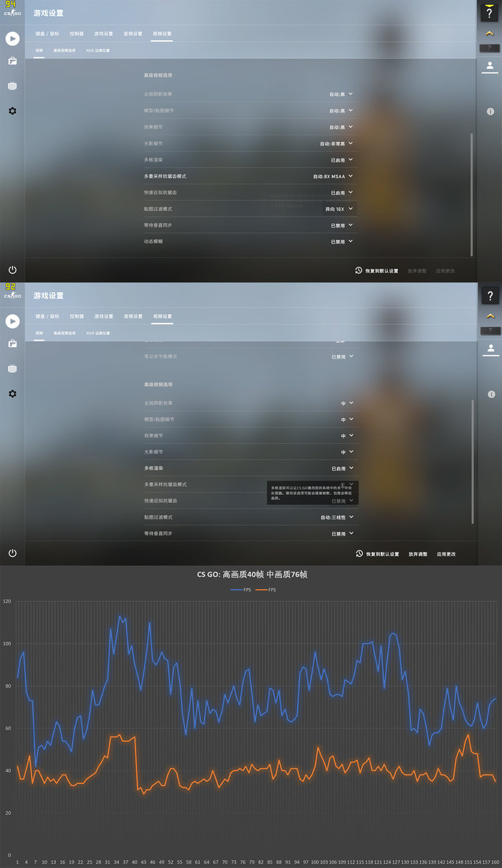Viewport: 502px width, 868px height.
Task: Open 贴图过滤模式 dropdown showing 异向 16X
Action: pyautogui.click(x=340, y=209)
